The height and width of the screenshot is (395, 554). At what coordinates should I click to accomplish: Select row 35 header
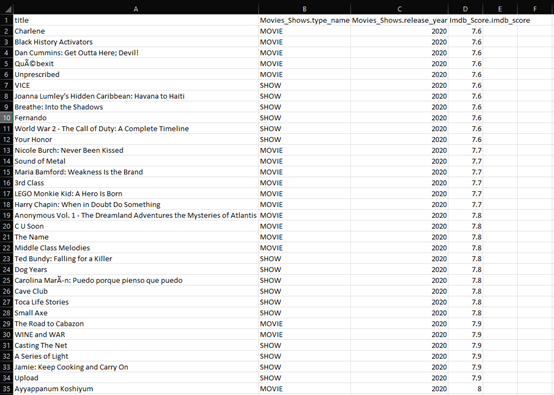tap(6, 389)
